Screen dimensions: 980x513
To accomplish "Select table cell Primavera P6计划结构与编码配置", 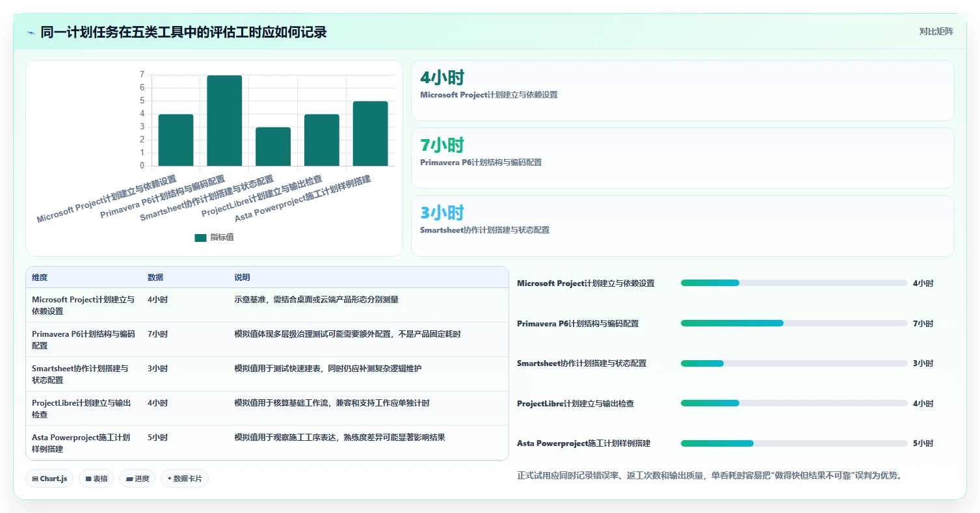I will (x=83, y=340).
